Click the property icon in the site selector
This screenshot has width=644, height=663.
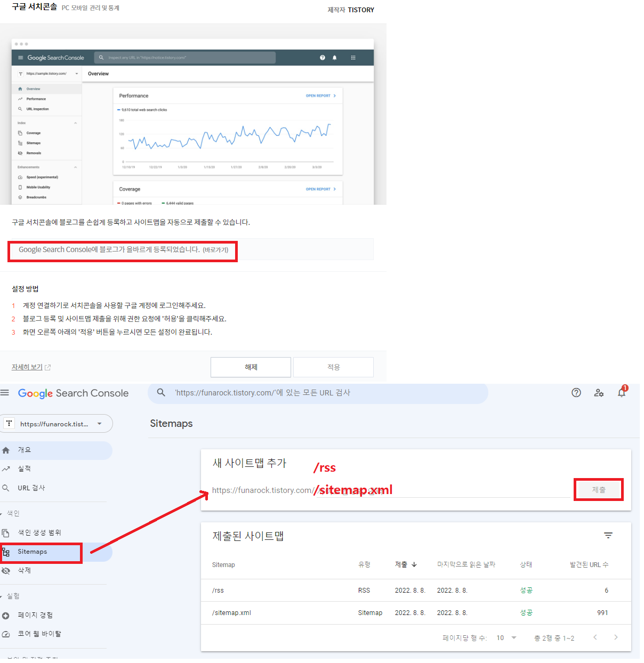pos(10,424)
